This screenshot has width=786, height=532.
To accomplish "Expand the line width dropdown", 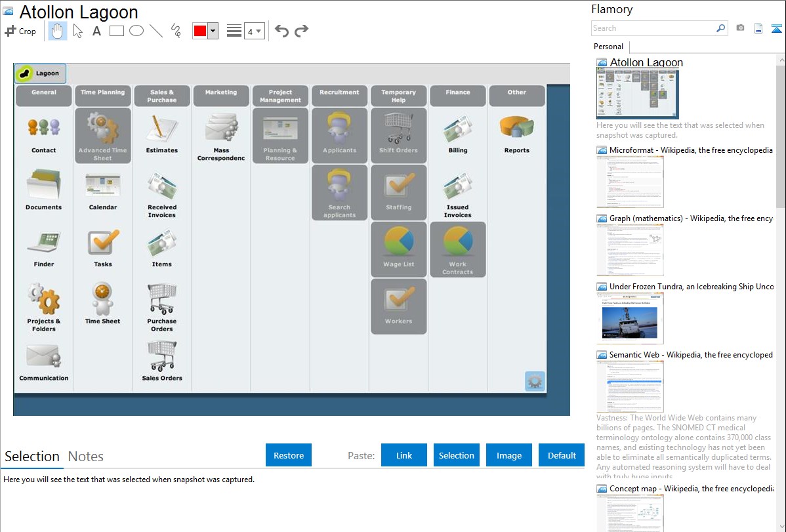I will (259, 31).
